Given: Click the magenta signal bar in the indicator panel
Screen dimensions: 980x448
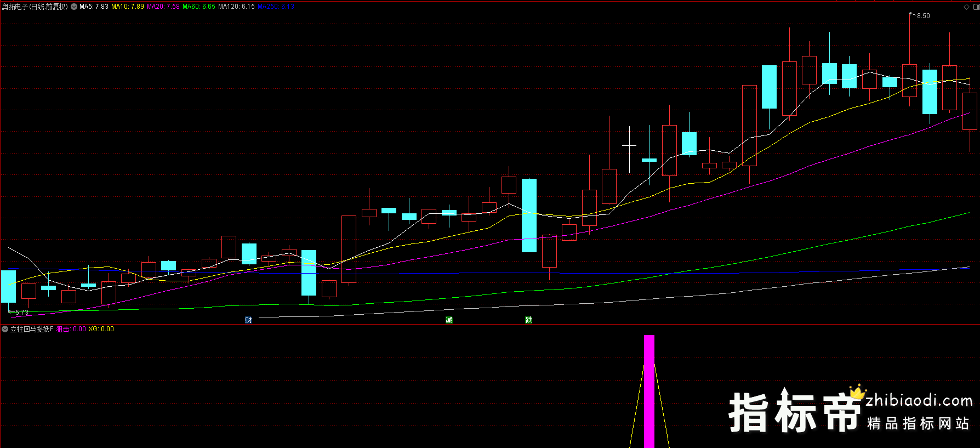Looking at the screenshot, I should click(x=649, y=392).
